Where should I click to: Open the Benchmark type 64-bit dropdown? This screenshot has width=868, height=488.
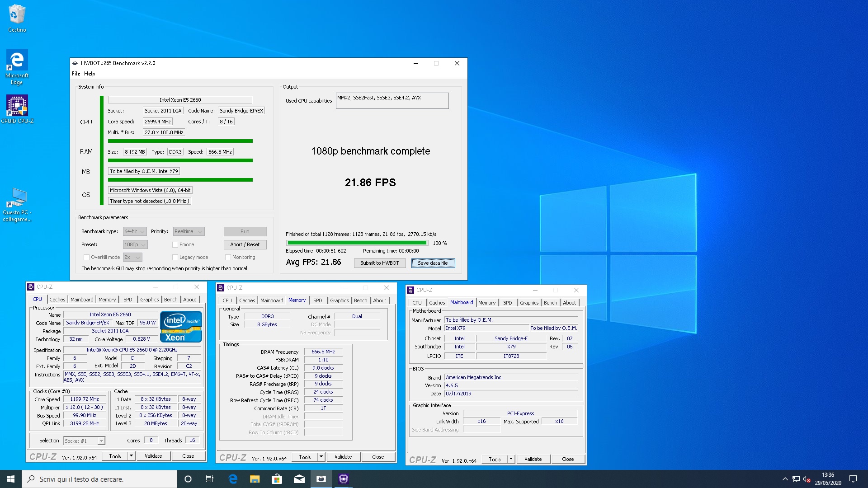tap(135, 231)
